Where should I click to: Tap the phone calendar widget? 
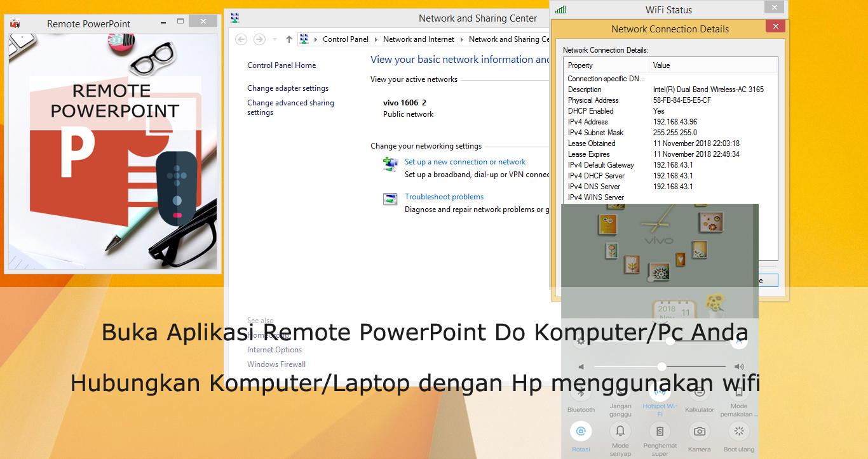(673, 310)
